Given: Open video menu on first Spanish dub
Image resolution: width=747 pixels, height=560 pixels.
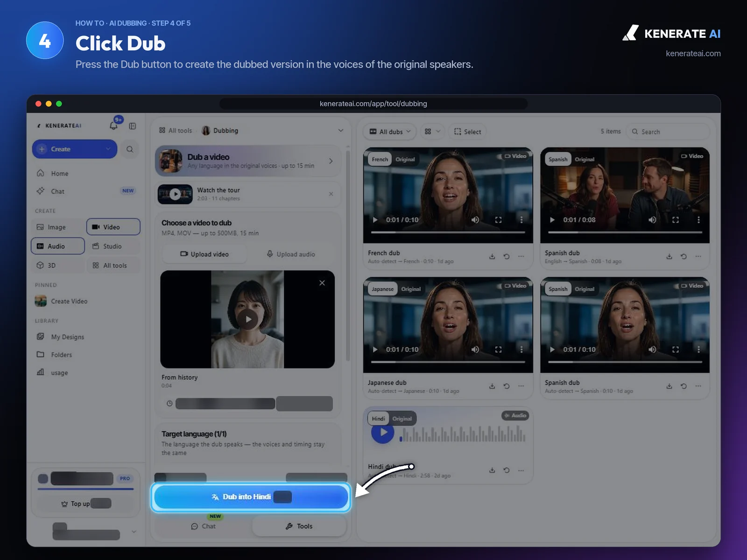Looking at the screenshot, I should click(x=698, y=220).
